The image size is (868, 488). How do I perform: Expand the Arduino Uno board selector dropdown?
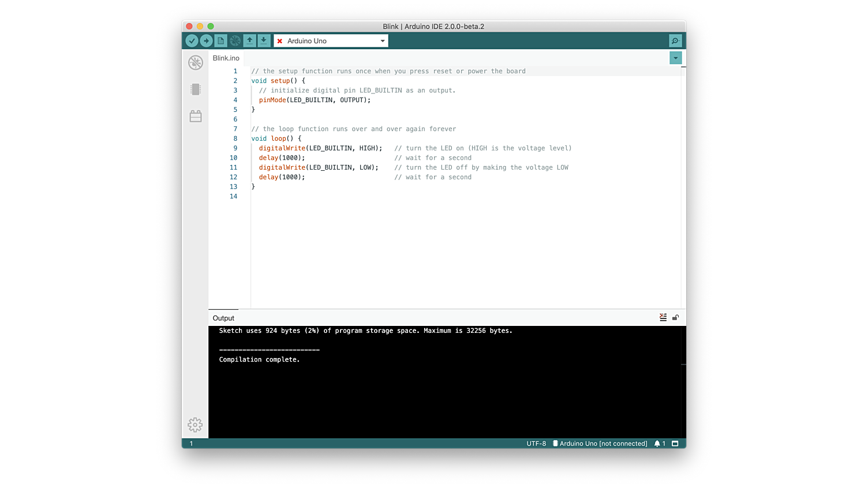point(382,40)
